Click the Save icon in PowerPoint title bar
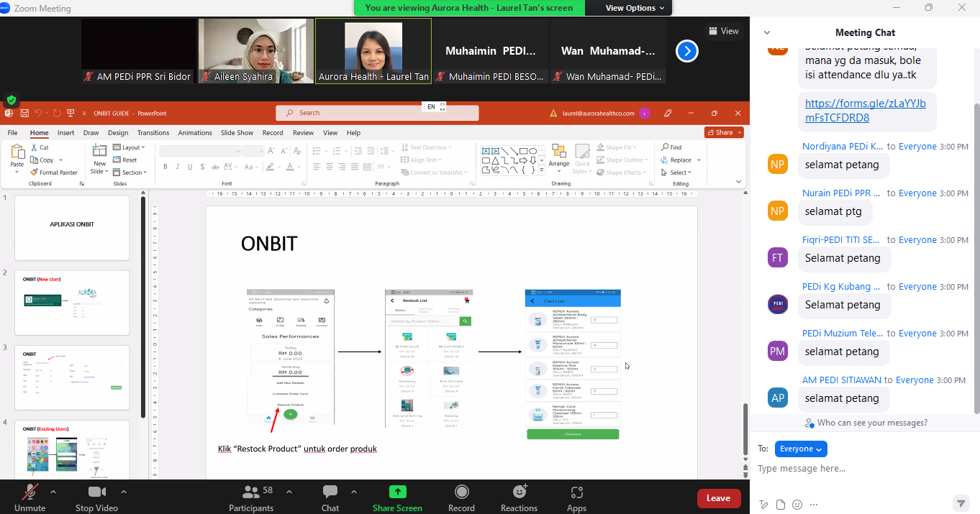 click(24, 113)
